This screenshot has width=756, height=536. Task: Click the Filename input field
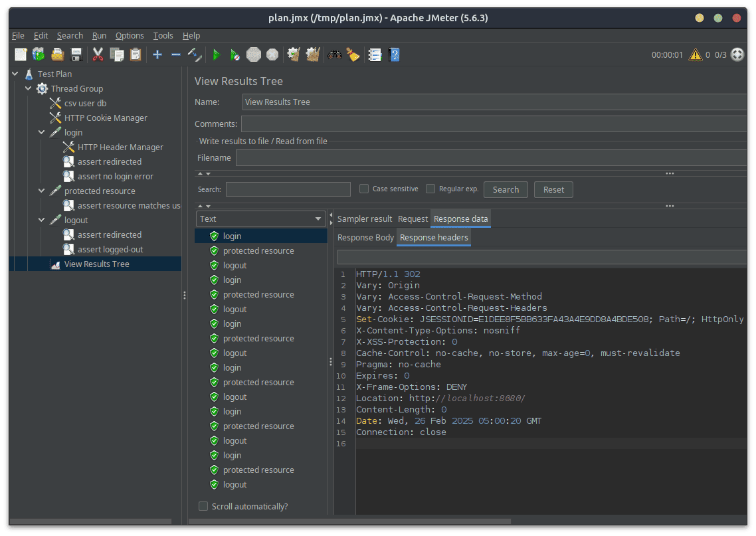click(492, 157)
